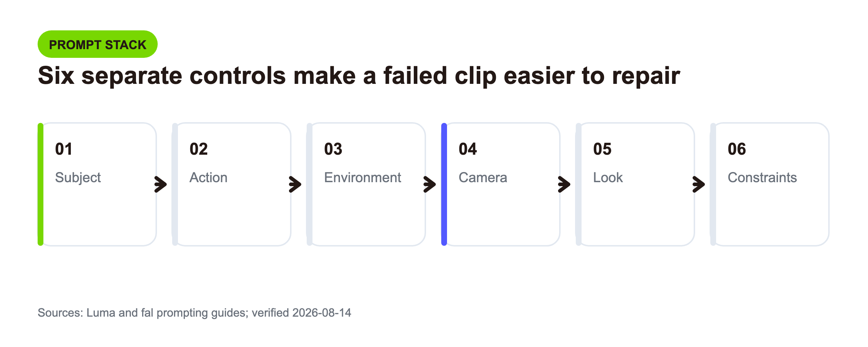Select the 02 Action card

pos(232,184)
